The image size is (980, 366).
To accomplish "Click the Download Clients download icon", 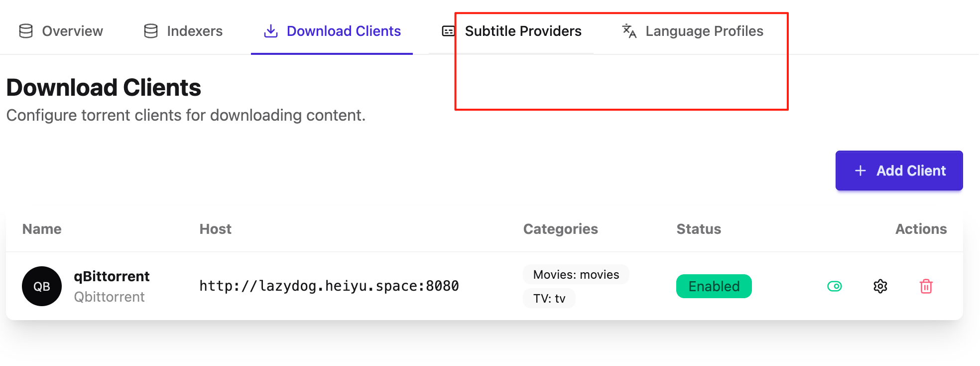I will [x=271, y=31].
